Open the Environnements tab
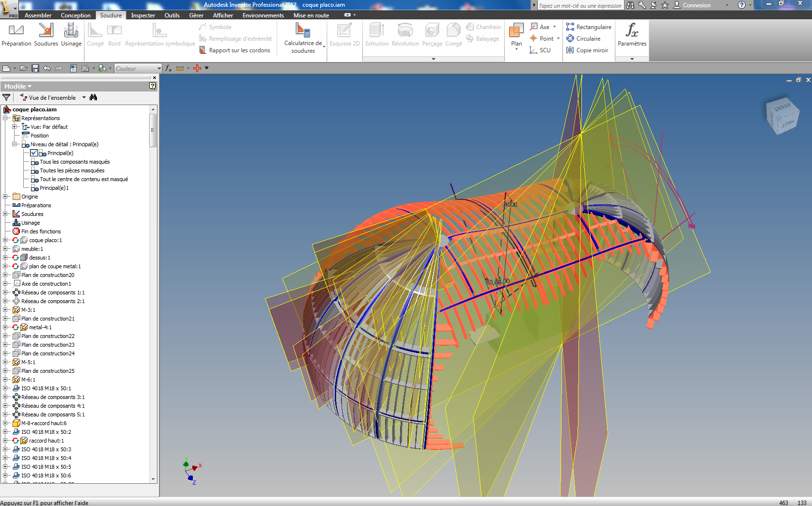 263,15
